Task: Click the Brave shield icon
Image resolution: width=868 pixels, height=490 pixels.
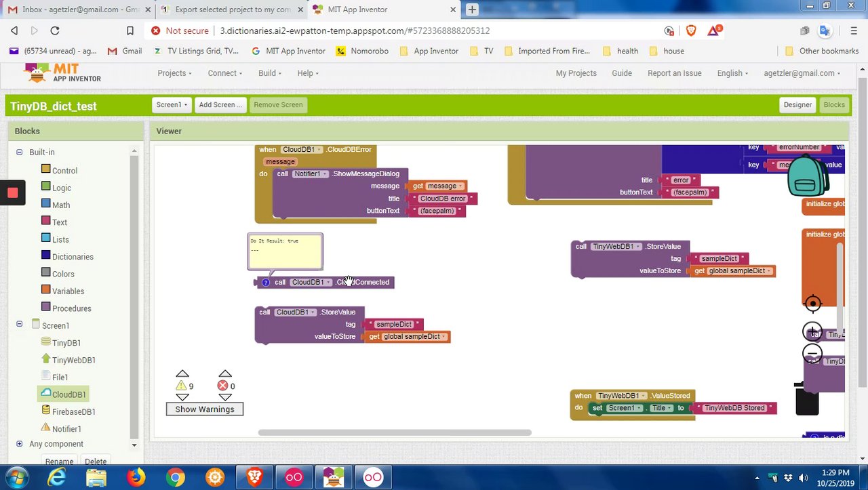Action: point(691,30)
